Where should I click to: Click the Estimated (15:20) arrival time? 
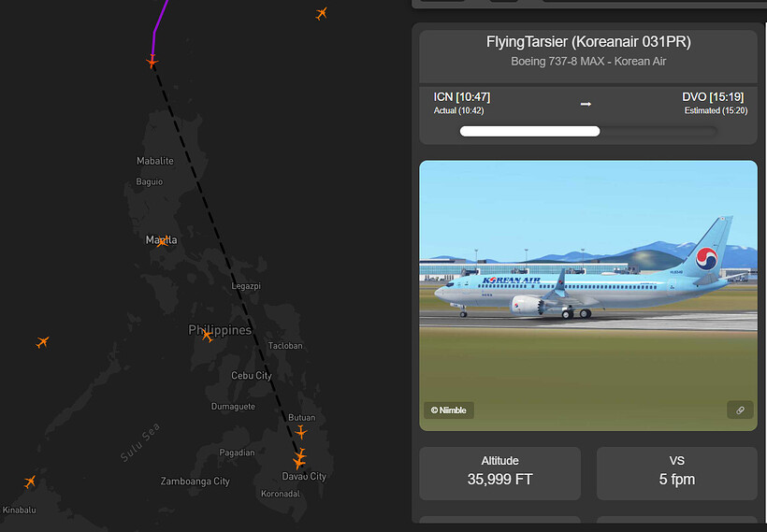click(716, 110)
